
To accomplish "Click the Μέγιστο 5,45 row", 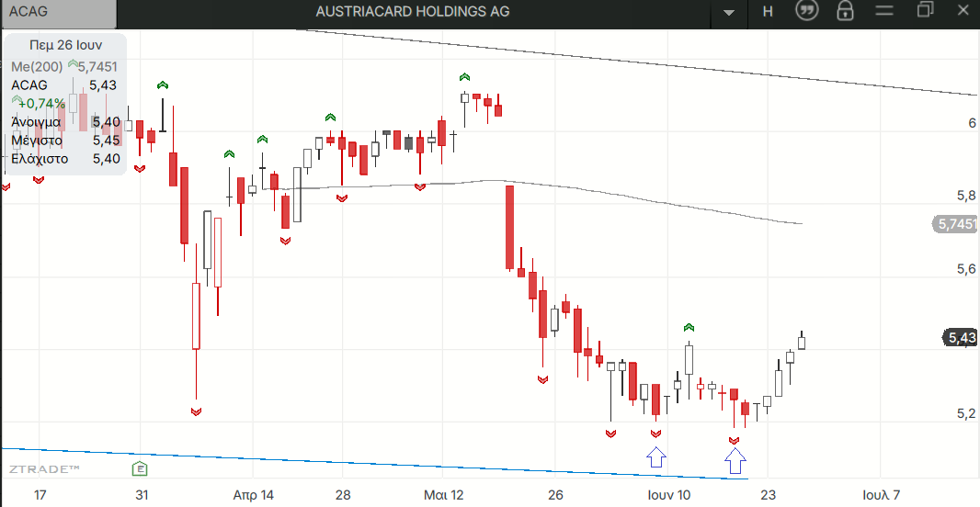I will coord(65,140).
